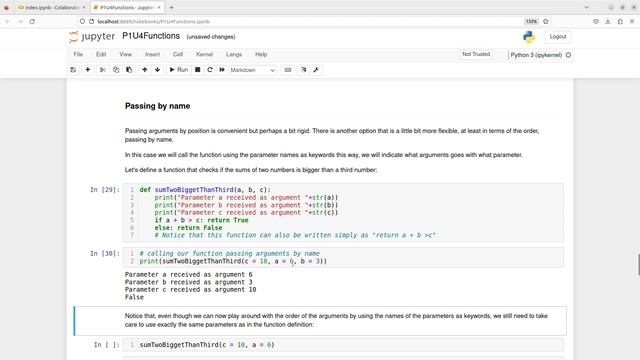The height and width of the screenshot is (360, 640).
Task: Select the In [29] code cell
Action: pos(343,212)
